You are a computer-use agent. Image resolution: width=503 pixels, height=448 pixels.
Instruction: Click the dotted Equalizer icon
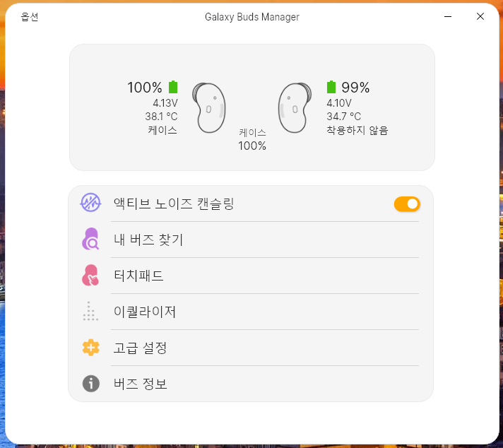tap(90, 312)
